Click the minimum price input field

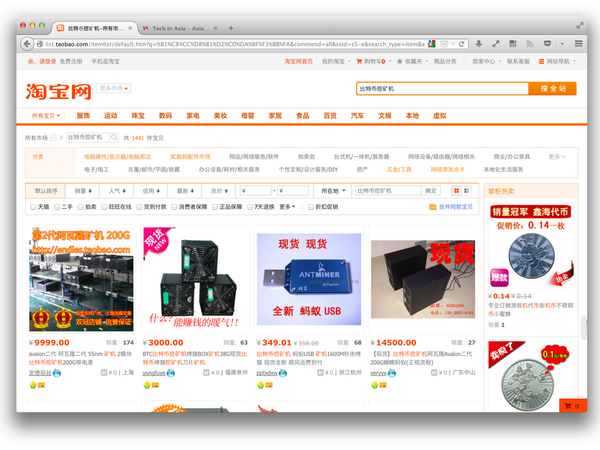tap(256, 191)
